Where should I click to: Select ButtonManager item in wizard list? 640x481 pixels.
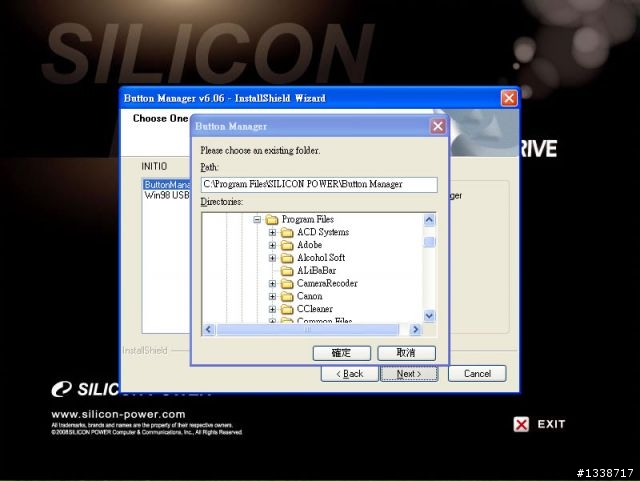click(x=167, y=185)
